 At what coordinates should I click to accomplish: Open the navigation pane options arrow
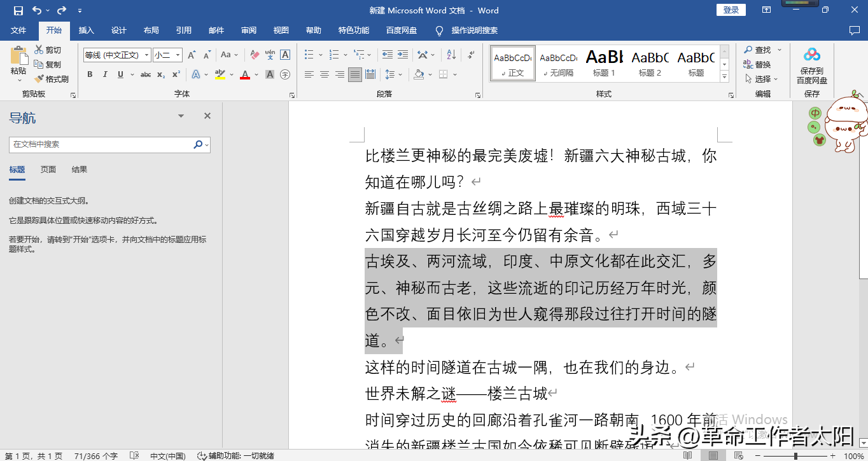[x=181, y=116]
